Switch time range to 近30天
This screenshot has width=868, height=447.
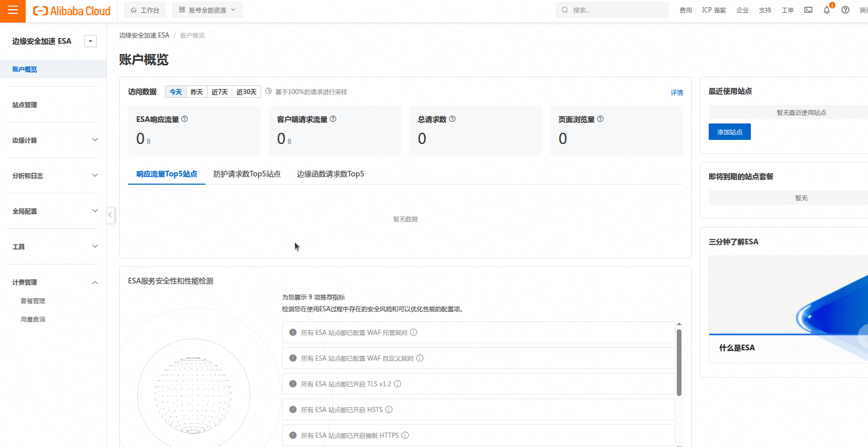click(246, 92)
